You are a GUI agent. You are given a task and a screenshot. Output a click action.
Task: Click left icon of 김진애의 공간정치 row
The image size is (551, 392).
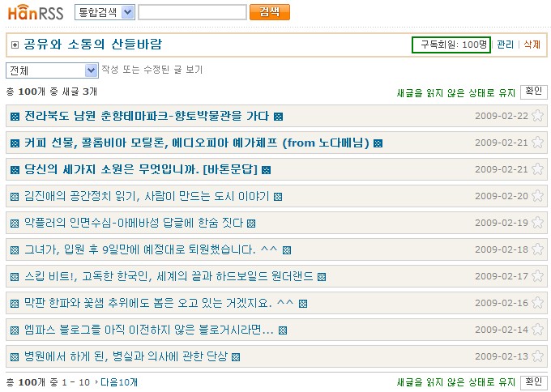pos(15,197)
